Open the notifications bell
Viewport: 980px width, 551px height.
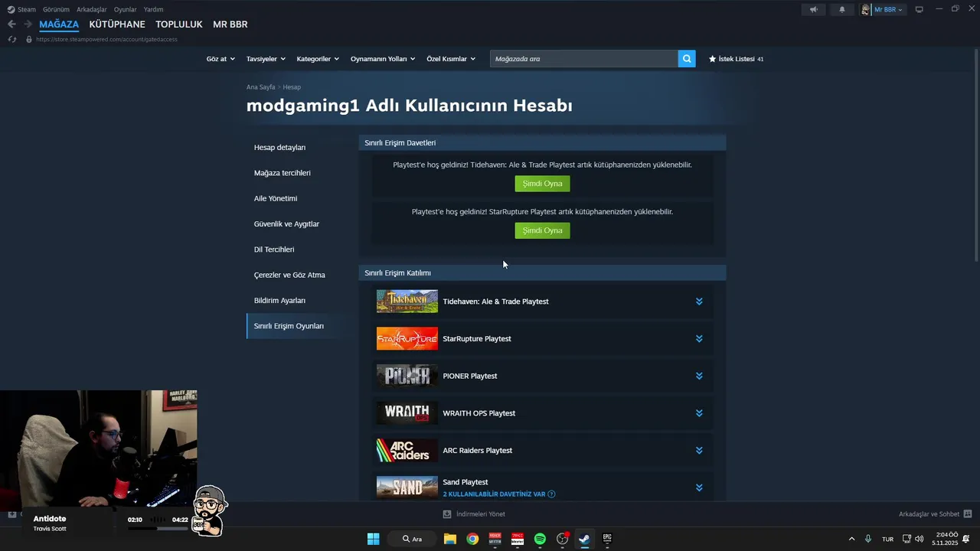(842, 9)
